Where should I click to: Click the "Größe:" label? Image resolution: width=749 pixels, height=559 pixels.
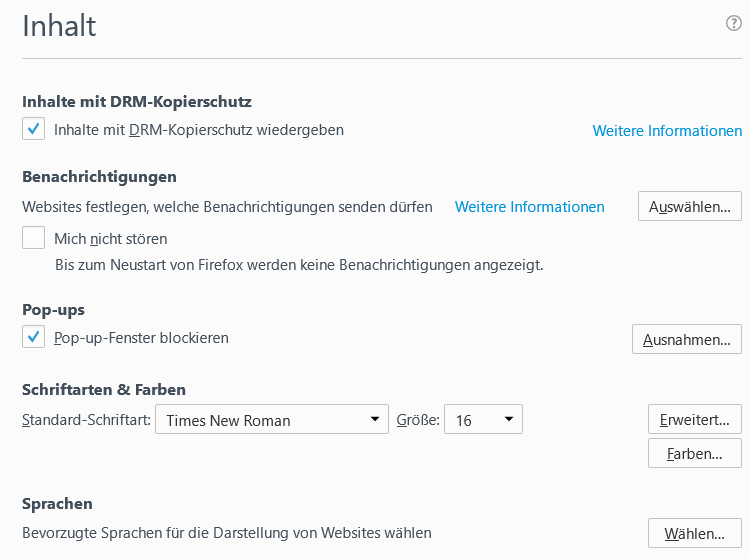click(418, 420)
